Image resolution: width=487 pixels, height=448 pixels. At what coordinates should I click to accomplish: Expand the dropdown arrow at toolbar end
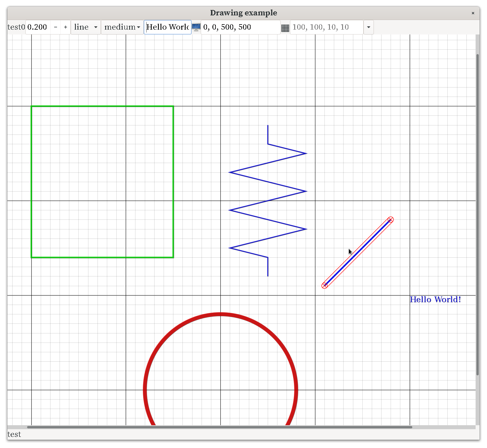tap(368, 27)
